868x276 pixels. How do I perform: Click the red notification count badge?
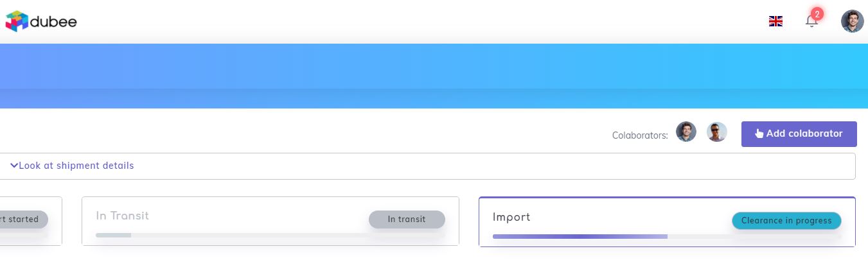(817, 13)
